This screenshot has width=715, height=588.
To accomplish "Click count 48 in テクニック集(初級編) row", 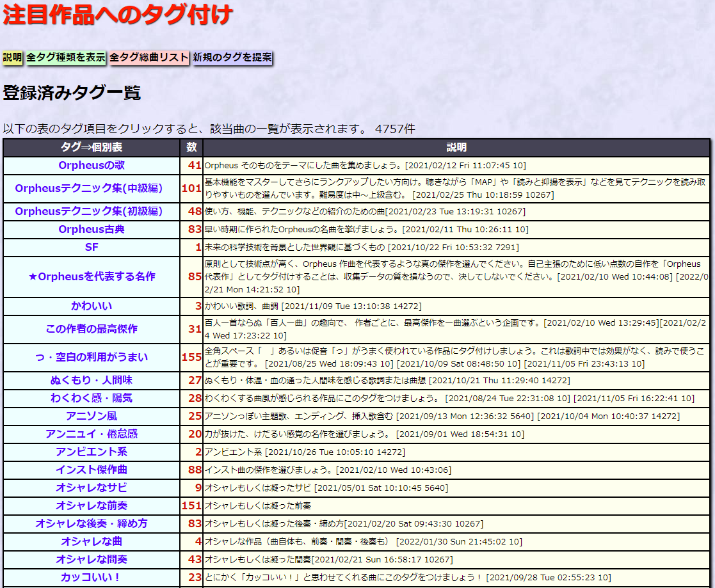I will tap(195, 212).
